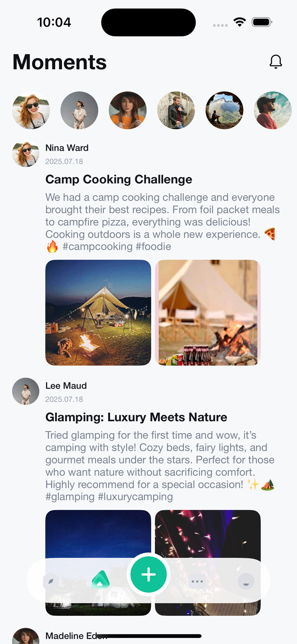The height and width of the screenshot is (644, 297).
Task: View first story of woman with sunglasses
Action: pos(31,111)
